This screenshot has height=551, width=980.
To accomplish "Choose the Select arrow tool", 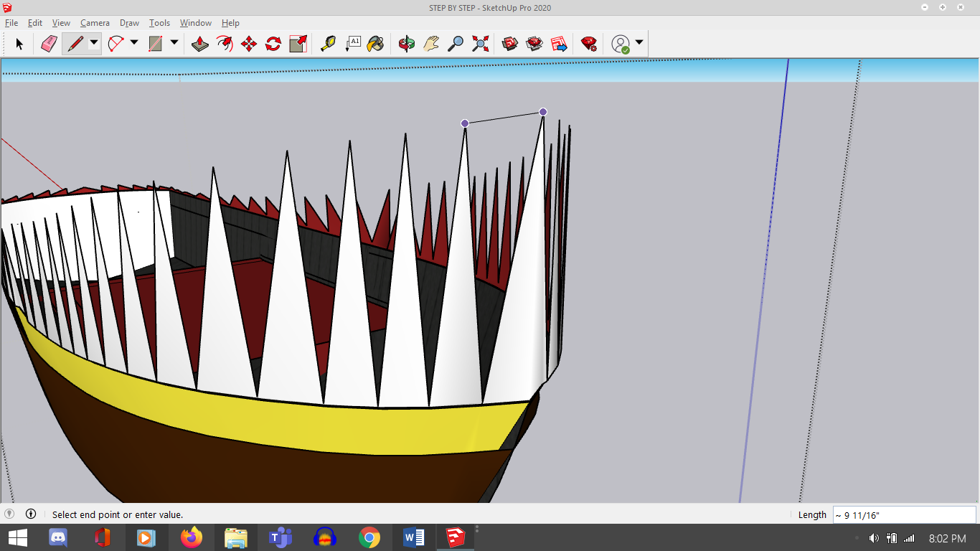I will (19, 44).
